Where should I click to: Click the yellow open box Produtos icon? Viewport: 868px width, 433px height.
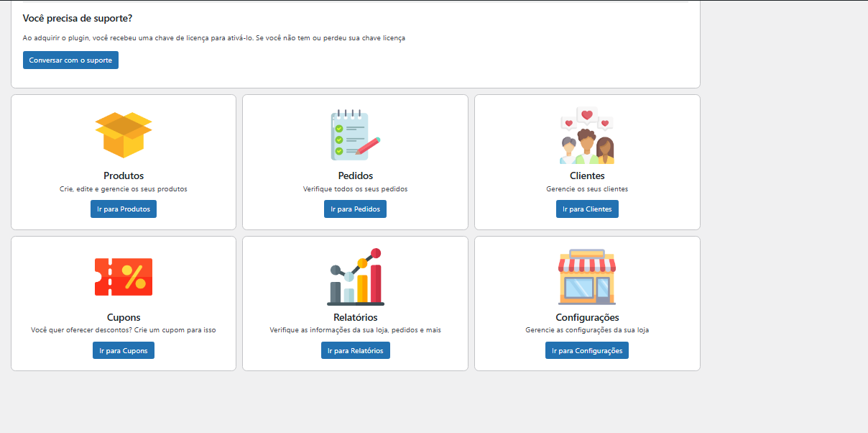[x=124, y=135]
